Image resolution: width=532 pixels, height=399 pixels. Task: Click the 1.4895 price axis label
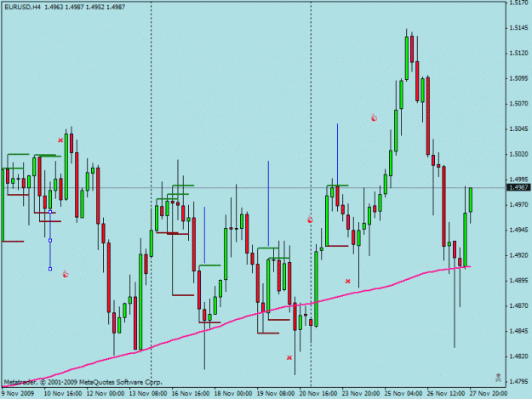click(518, 281)
